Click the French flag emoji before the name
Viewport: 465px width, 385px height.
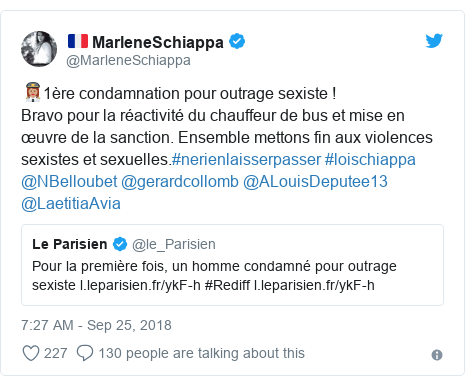click(78, 41)
